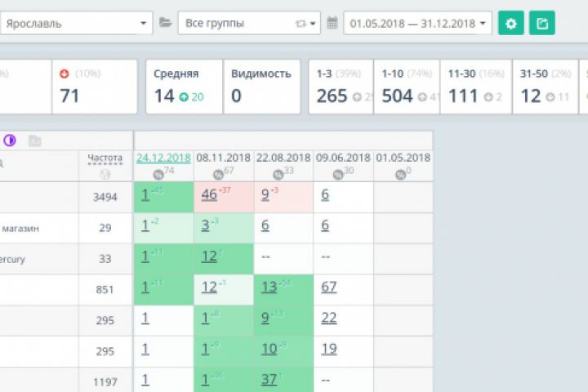Sort by the Частота column header
588x392 pixels.
(105, 158)
